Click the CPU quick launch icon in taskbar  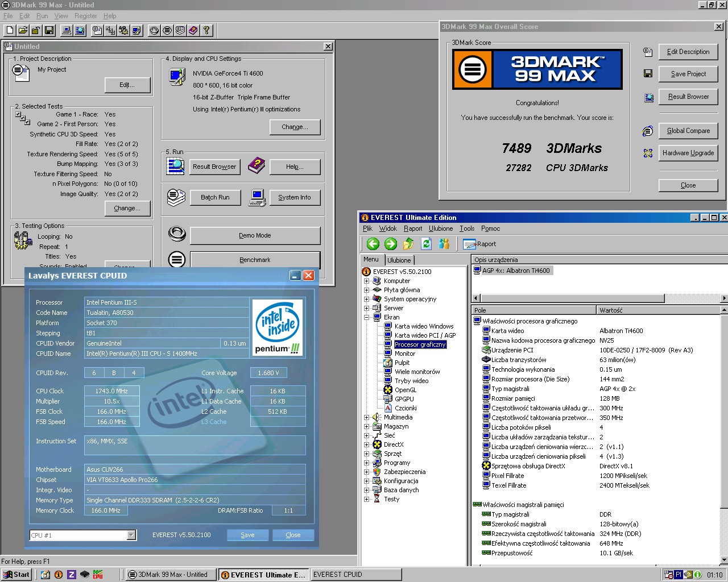[x=98, y=575]
